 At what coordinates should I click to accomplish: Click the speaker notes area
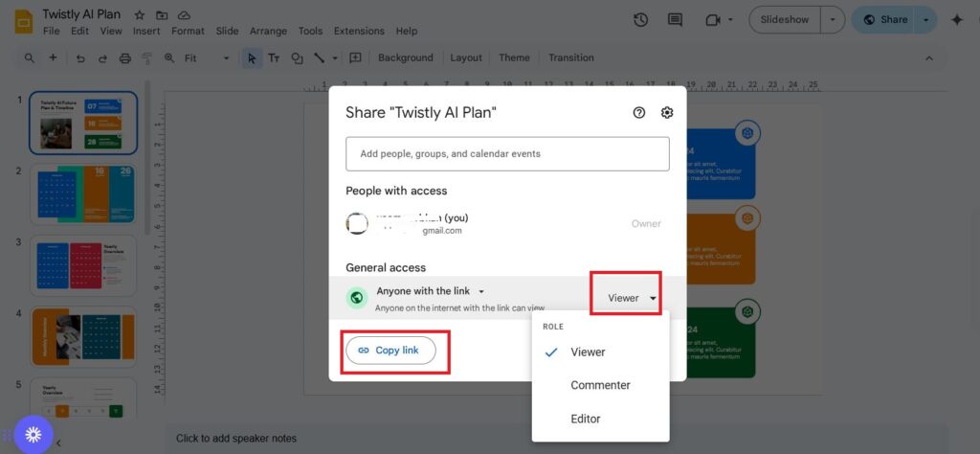[x=556, y=439]
